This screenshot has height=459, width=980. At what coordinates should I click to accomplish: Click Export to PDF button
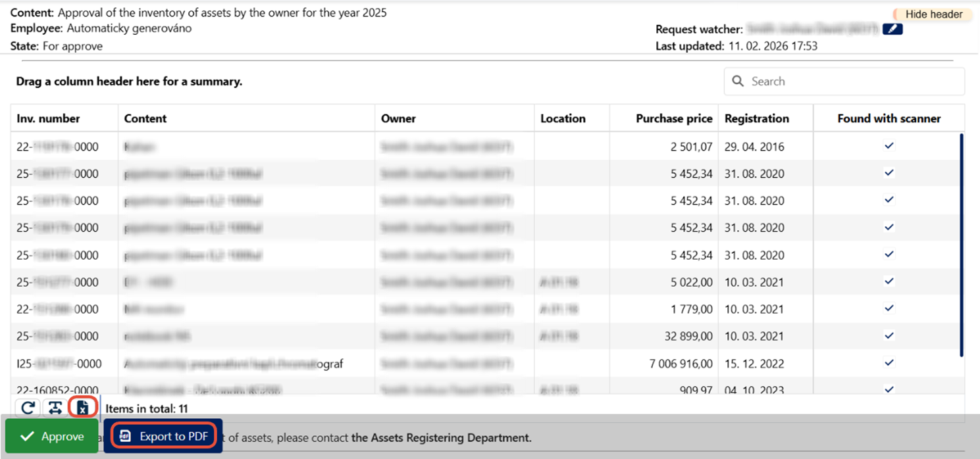coord(163,437)
